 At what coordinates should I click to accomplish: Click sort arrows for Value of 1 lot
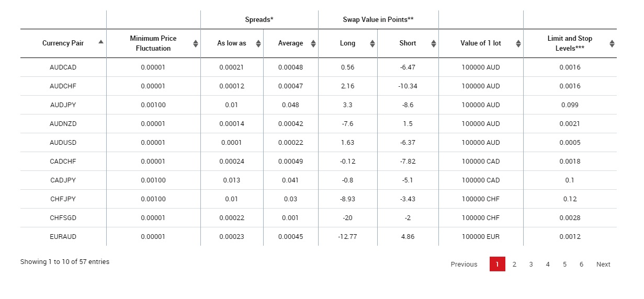[x=518, y=44]
